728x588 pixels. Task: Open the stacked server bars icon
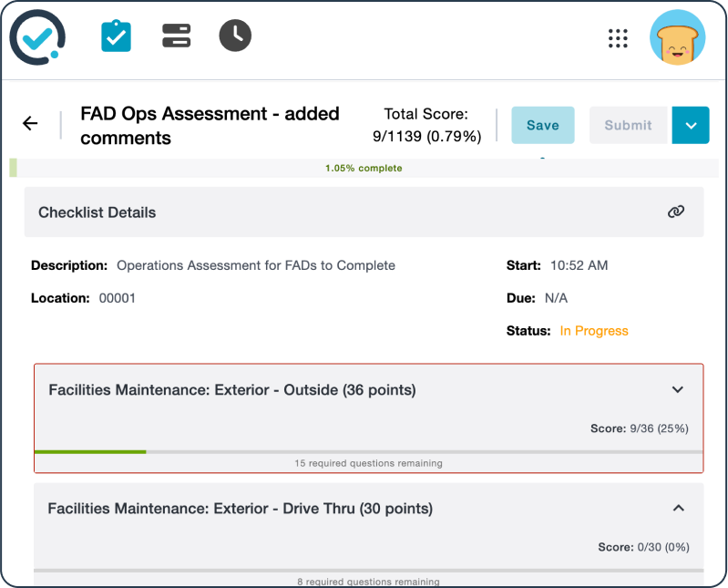click(x=176, y=36)
